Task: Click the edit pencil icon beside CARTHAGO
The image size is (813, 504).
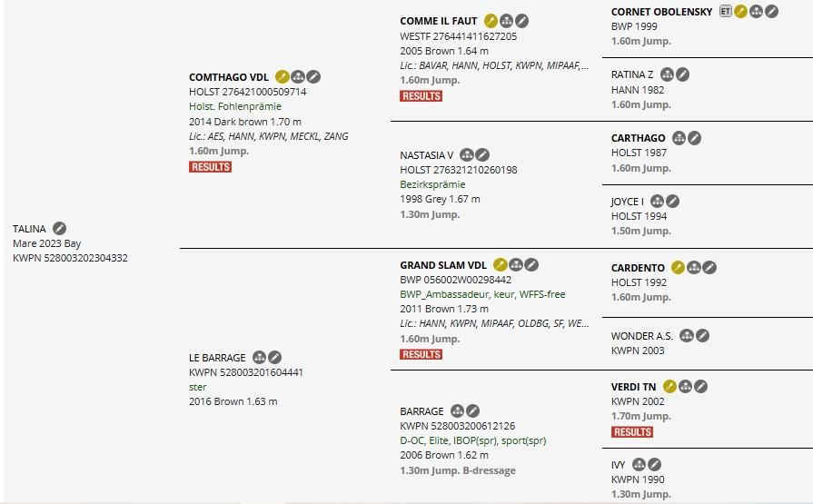Action: (x=694, y=138)
